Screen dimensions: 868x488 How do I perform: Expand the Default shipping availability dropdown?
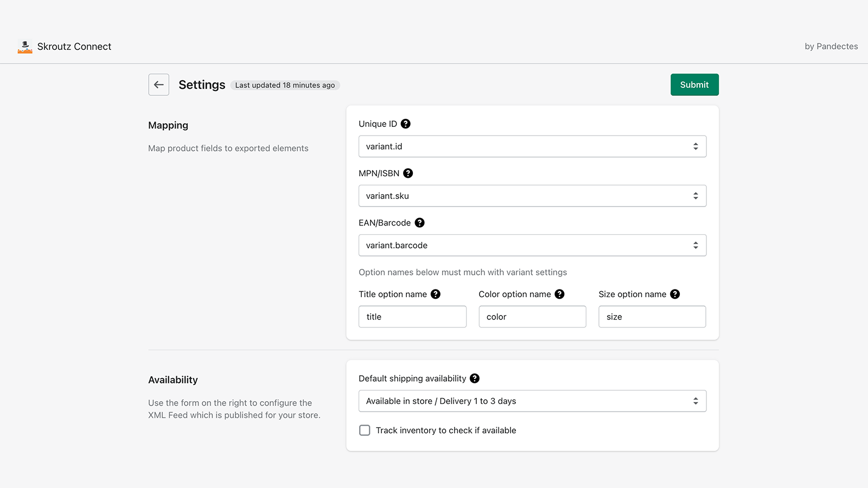point(532,401)
